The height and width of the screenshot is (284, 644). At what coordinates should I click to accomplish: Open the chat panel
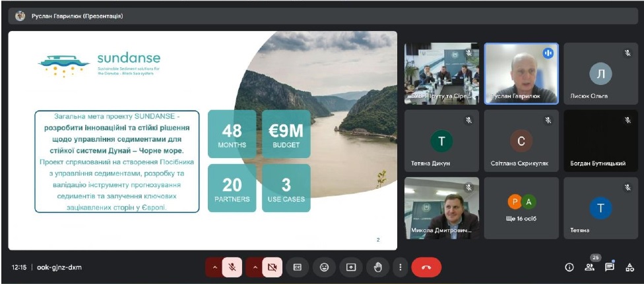pos(610,268)
